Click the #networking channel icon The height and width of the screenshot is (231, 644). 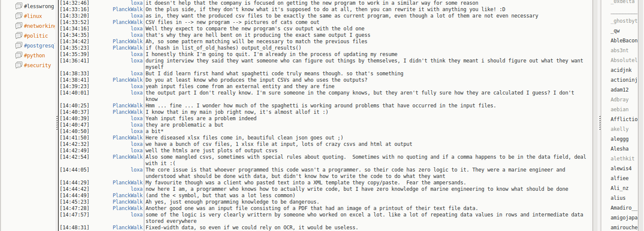pyautogui.click(x=18, y=26)
